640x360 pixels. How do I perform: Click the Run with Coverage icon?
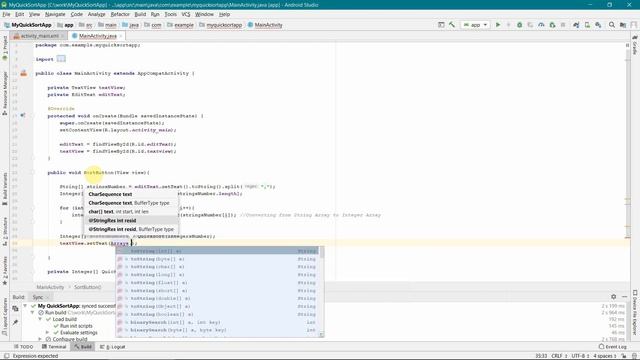click(x=530, y=25)
